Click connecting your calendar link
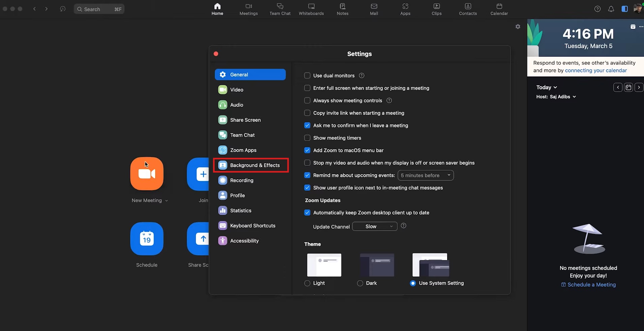 (596, 70)
